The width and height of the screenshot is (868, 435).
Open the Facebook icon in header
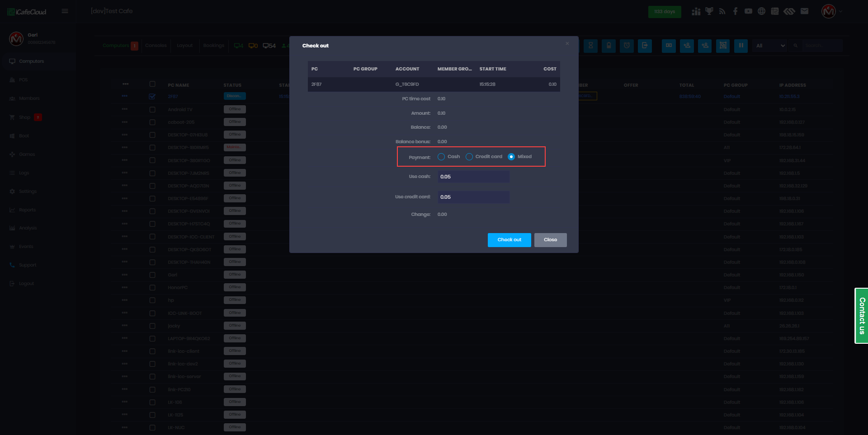[736, 11]
